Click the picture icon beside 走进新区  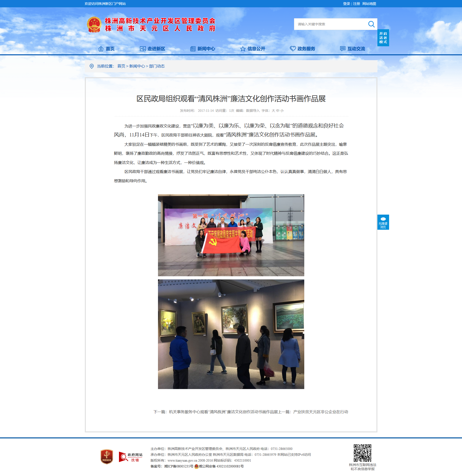143,49
